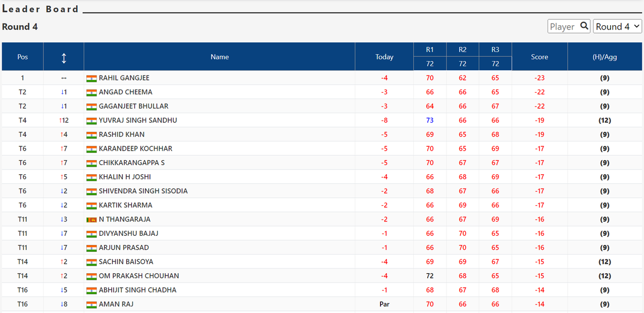Click Rahil Gangjee's total score -23

pos(539,78)
